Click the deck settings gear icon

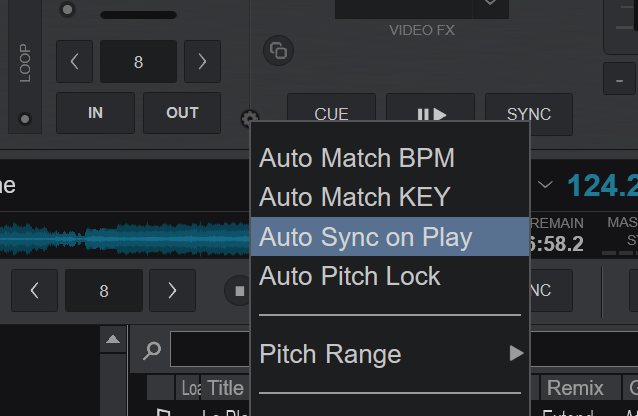click(x=248, y=116)
